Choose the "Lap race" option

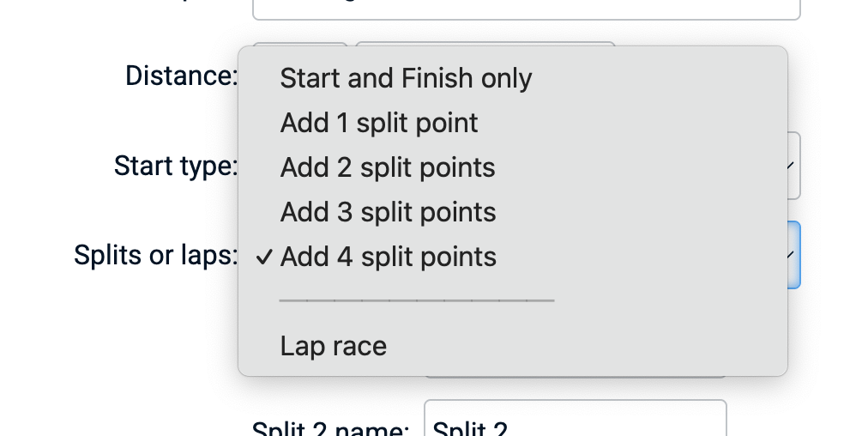(x=334, y=346)
